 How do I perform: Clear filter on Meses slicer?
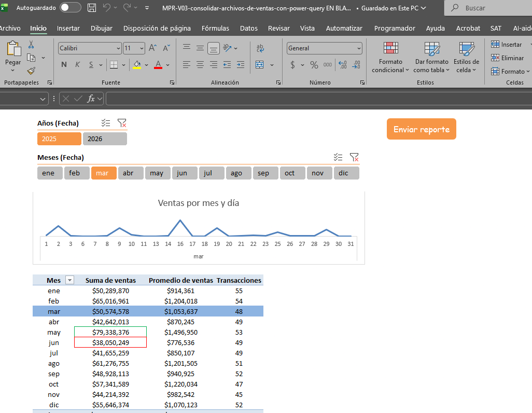[x=354, y=157]
